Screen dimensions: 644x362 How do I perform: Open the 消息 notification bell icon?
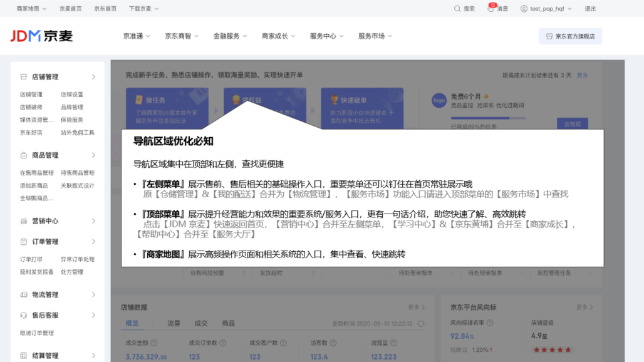click(x=491, y=9)
